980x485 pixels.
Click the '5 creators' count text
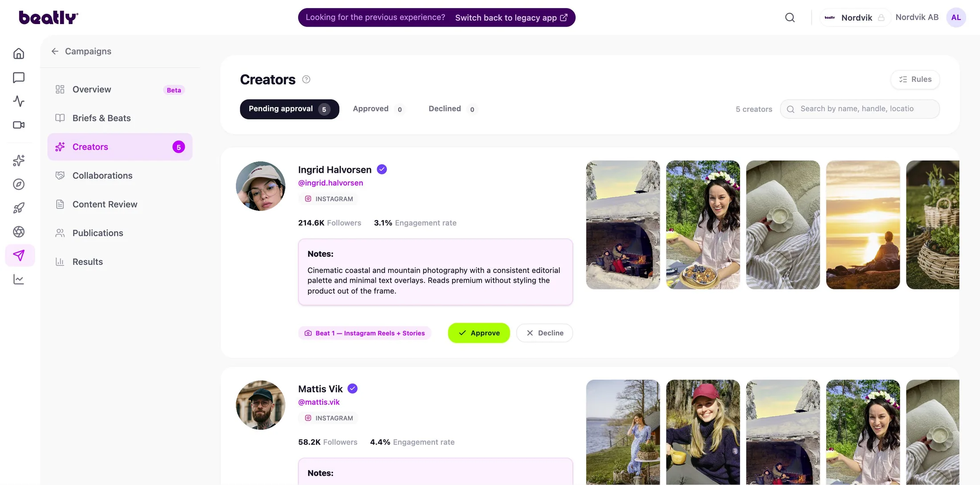click(x=754, y=109)
